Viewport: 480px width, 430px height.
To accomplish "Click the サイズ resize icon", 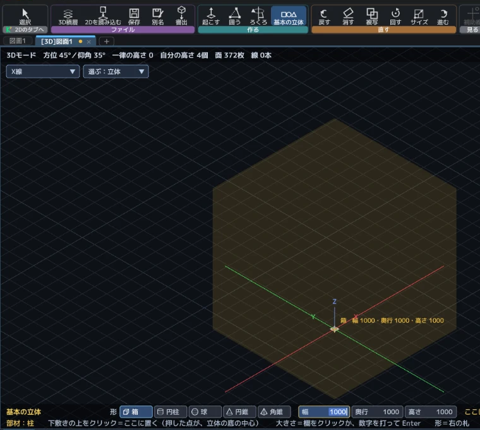I will pyautogui.click(x=419, y=17).
